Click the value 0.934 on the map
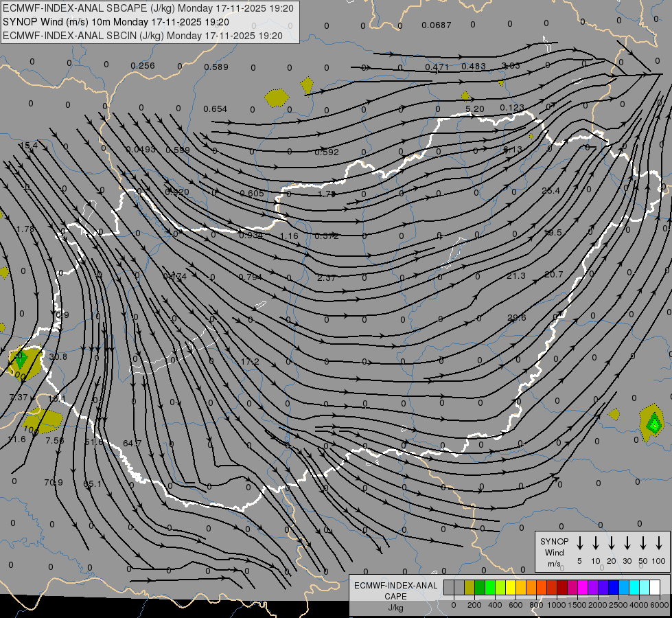The height and width of the screenshot is (618, 672). (251, 235)
